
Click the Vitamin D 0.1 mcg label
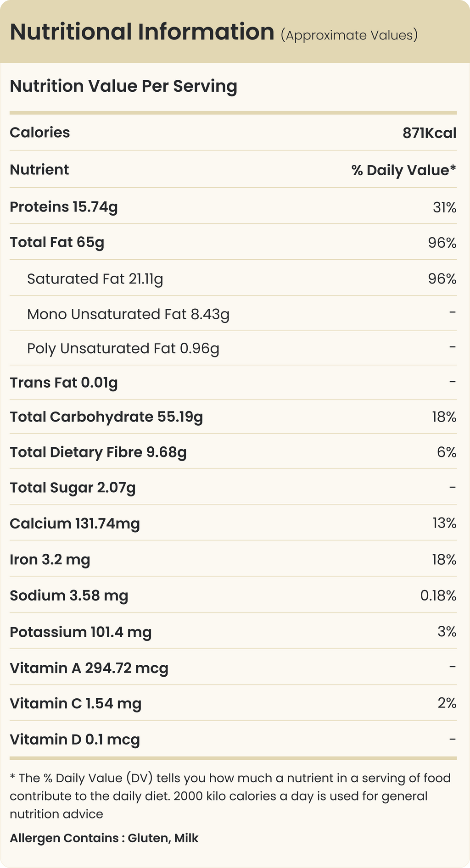click(75, 740)
